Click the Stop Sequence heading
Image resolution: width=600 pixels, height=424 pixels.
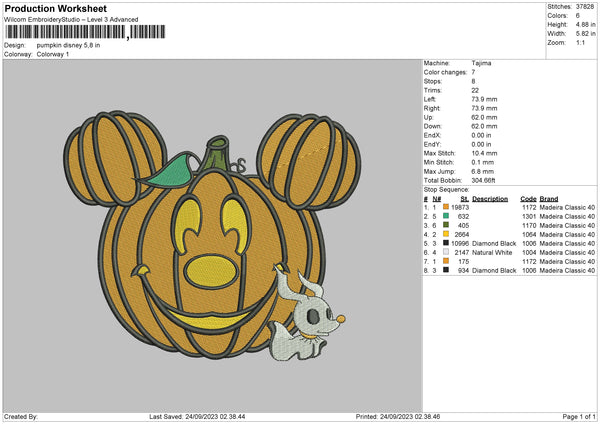tap(446, 188)
